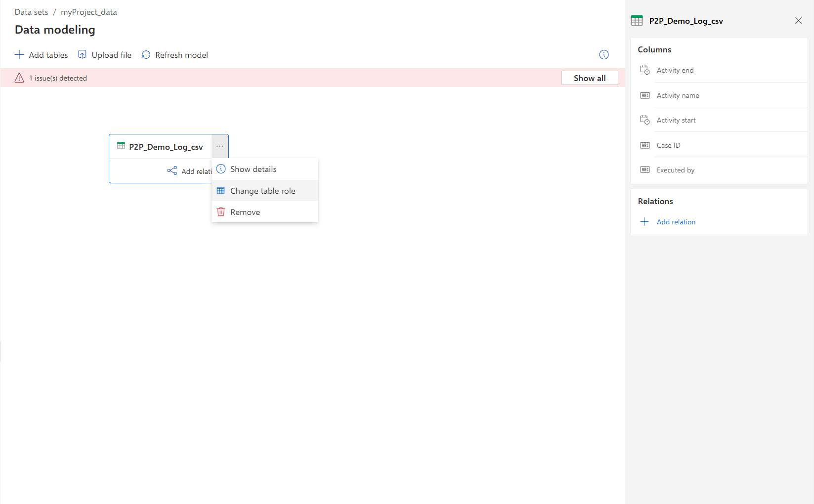The width and height of the screenshot is (814, 504).
Task: Click the Show all issues button
Action: [x=590, y=78]
